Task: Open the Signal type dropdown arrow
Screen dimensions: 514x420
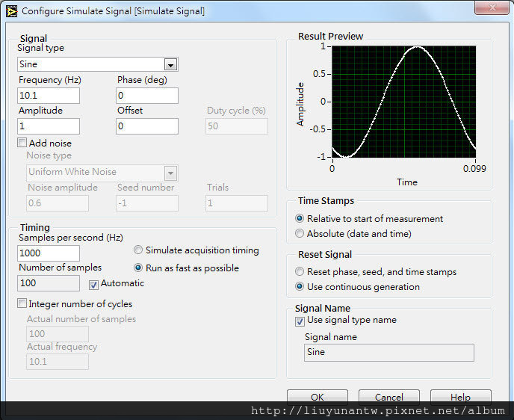Action: click(x=170, y=64)
